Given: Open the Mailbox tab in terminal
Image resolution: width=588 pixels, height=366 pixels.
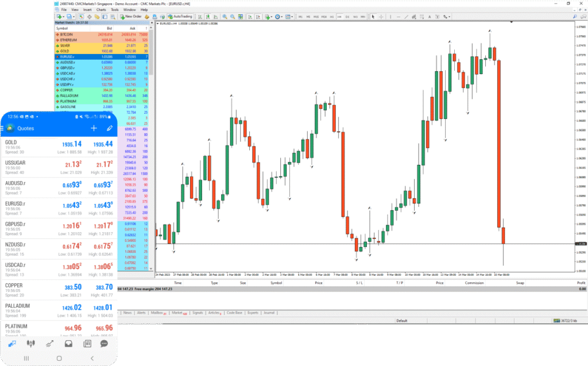Looking at the screenshot, I should [x=158, y=313].
